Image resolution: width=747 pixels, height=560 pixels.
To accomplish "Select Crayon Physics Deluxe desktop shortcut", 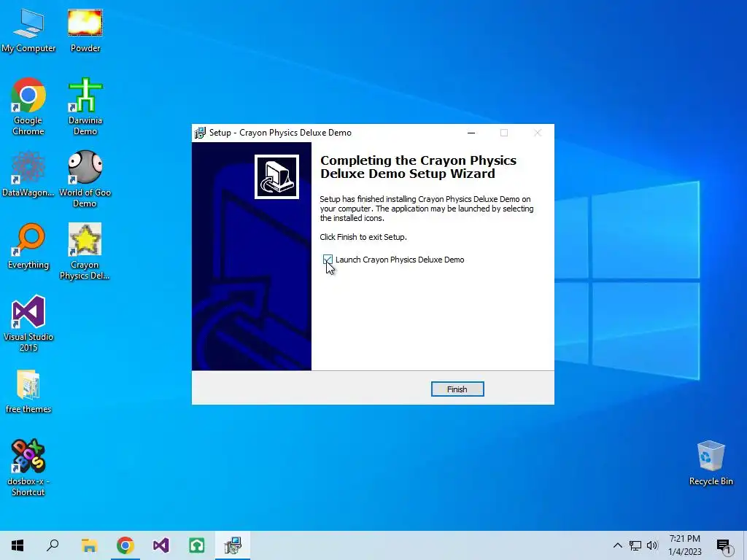I will [85, 251].
